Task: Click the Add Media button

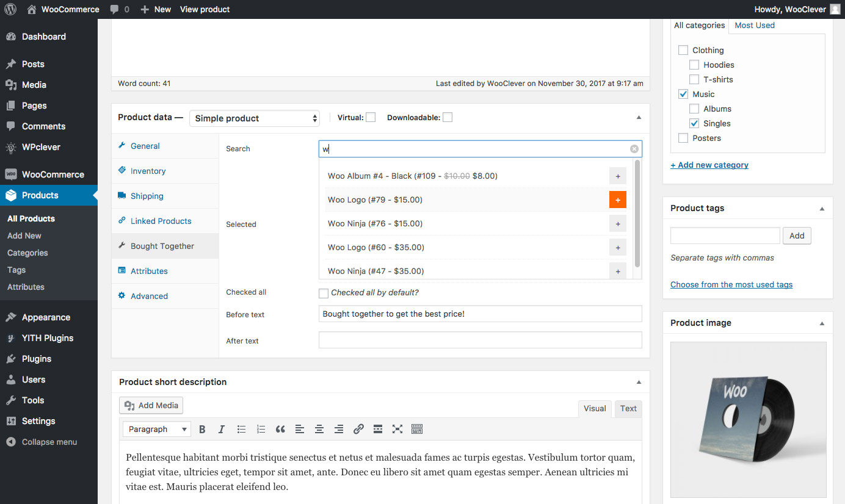Action: pyautogui.click(x=151, y=406)
